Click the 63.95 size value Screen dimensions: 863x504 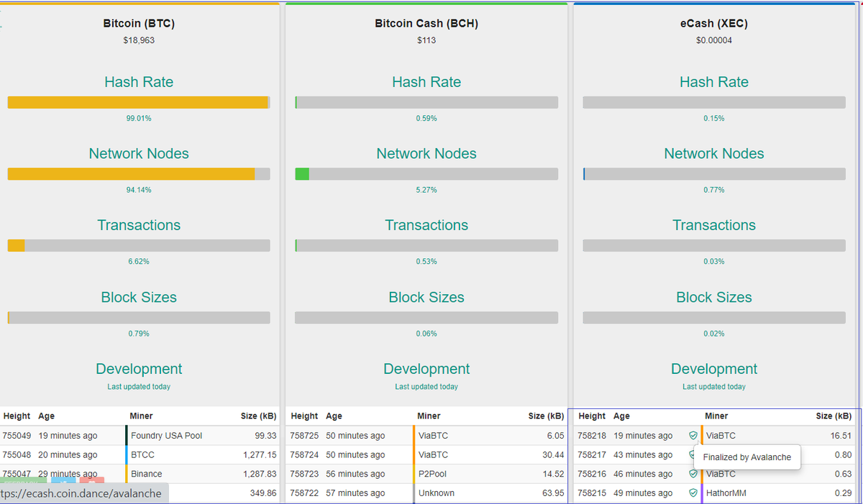coord(553,493)
